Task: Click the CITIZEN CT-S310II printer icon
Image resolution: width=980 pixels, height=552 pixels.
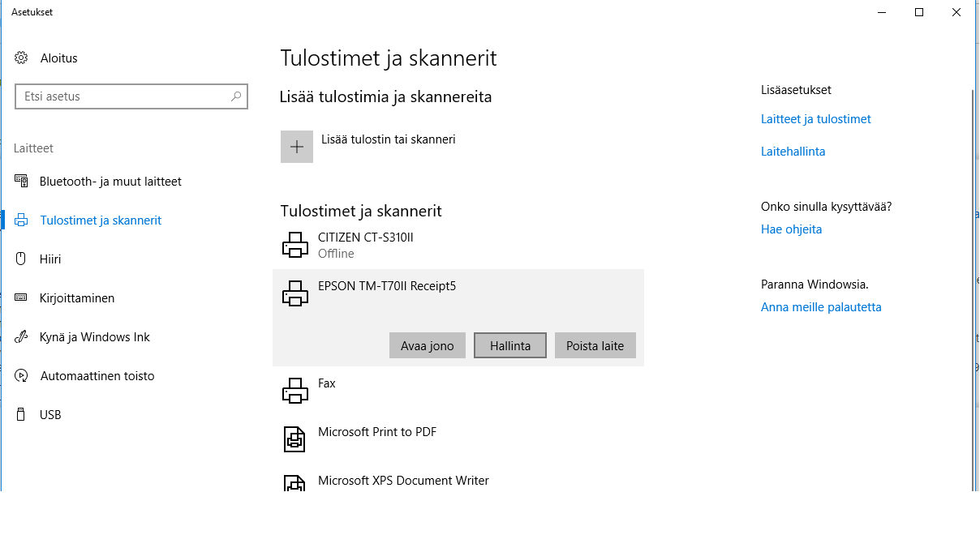Action: [x=295, y=245]
